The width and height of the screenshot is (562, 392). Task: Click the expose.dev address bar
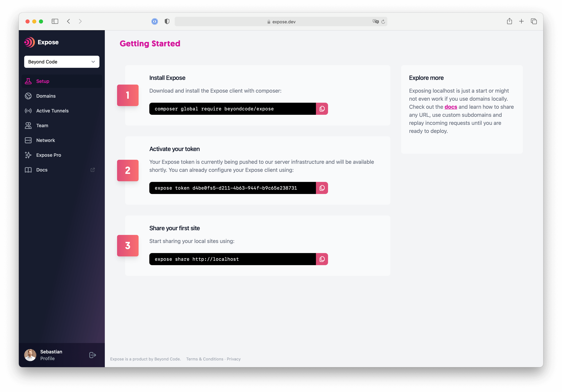[x=281, y=21]
